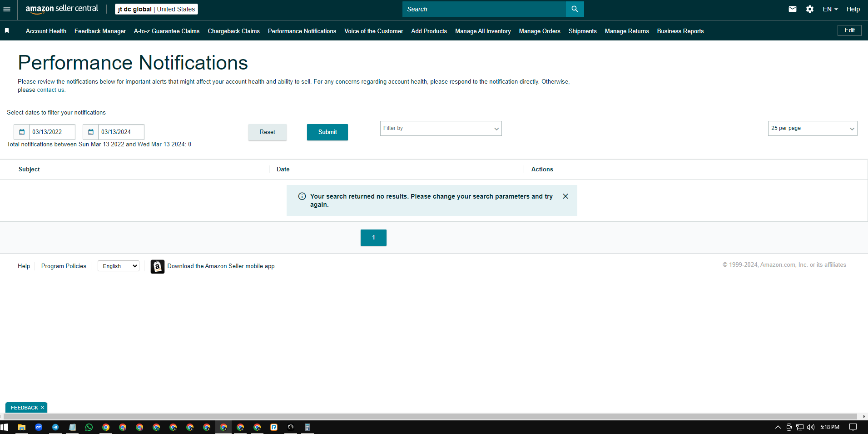Image resolution: width=868 pixels, height=434 pixels.
Task: Click the start date field 03/13/2022
Action: pyautogui.click(x=52, y=132)
